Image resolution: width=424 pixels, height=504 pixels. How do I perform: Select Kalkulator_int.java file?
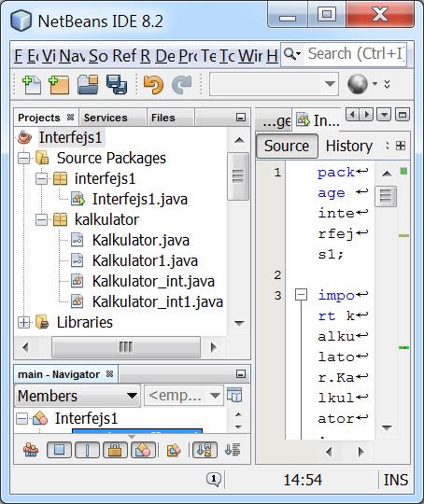pos(153,282)
